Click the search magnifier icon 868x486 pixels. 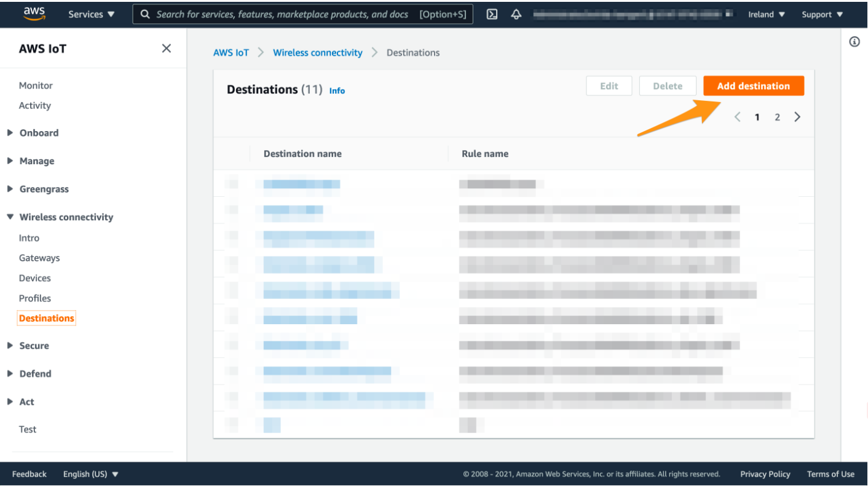point(145,14)
